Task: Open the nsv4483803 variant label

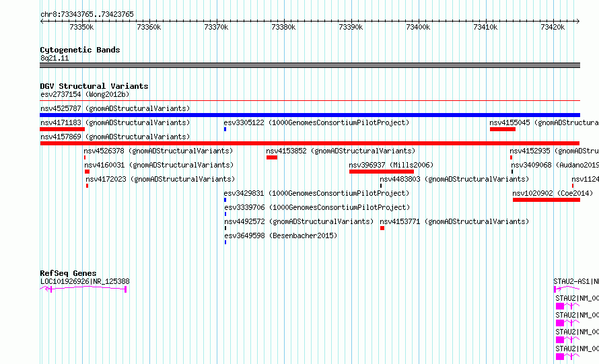Action: tap(454, 179)
